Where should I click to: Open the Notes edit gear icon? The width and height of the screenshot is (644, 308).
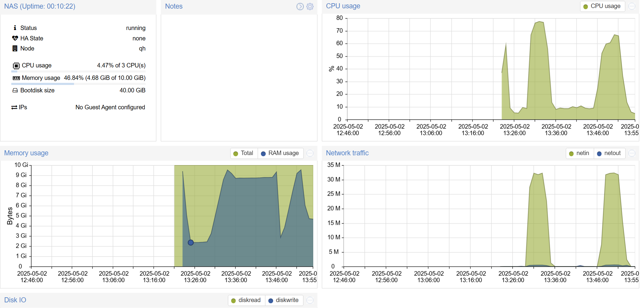[310, 7]
